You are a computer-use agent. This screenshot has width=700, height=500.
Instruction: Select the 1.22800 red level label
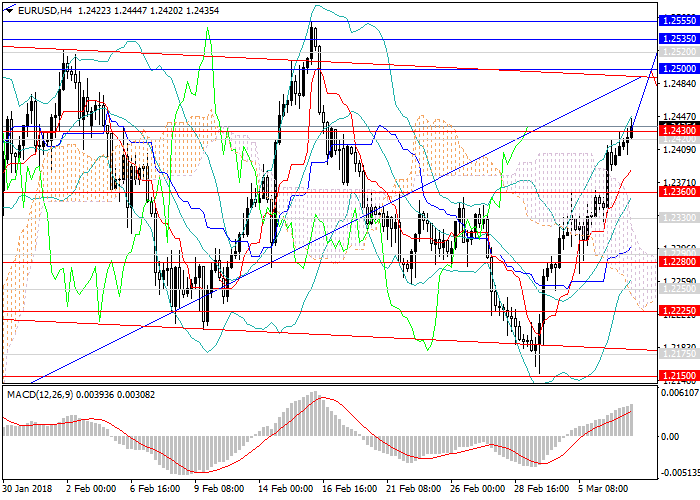coord(677,263)
